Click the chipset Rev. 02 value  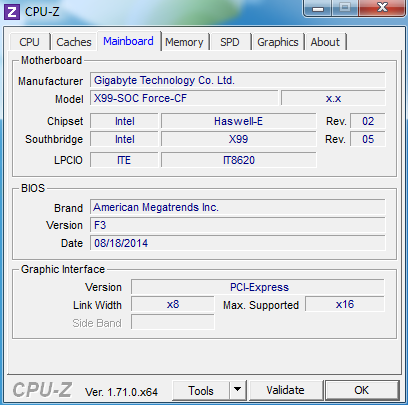[x=368, y=121]
